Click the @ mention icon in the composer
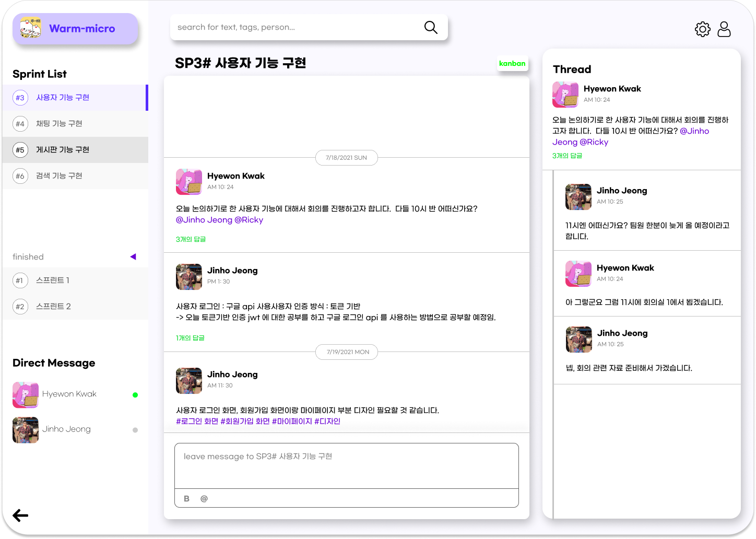 point(204,498)
